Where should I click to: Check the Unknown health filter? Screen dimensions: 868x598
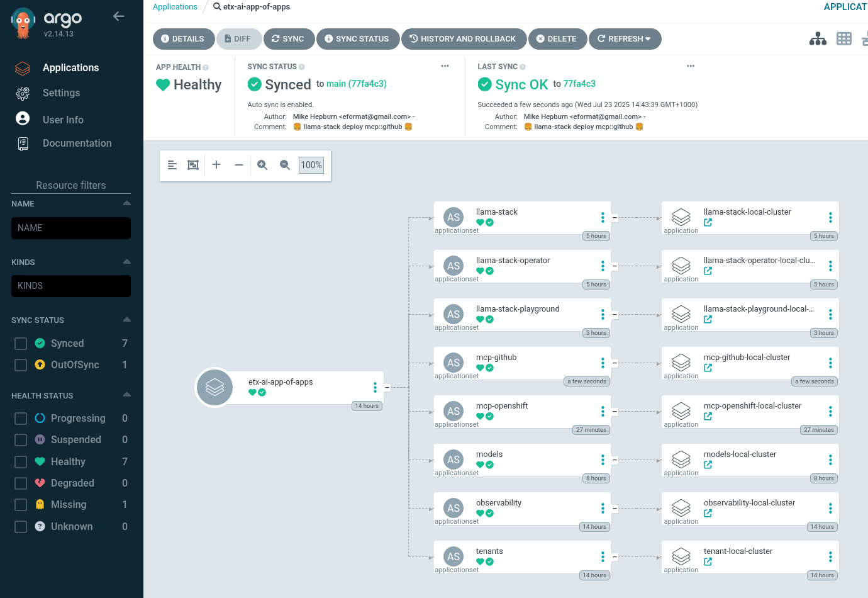[x=21, y=526]
